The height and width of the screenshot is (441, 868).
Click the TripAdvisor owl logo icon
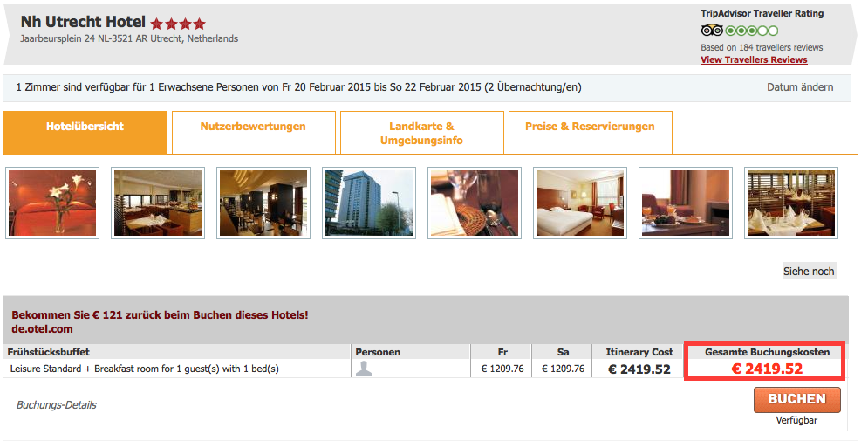[x=712, y=31]
